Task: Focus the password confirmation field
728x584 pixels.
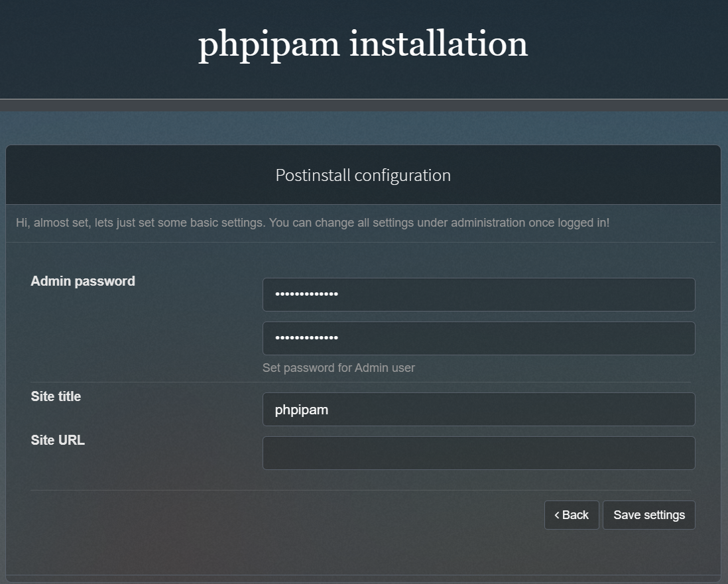Action: coord(478,338)
